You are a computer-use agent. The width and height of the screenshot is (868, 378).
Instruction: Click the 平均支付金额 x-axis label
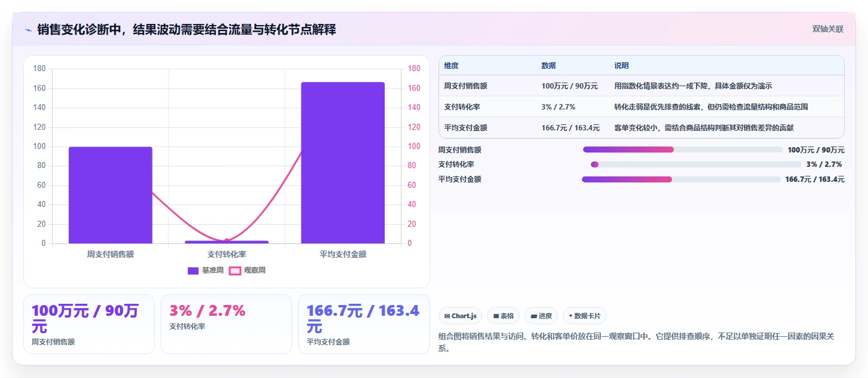point(343,254)
